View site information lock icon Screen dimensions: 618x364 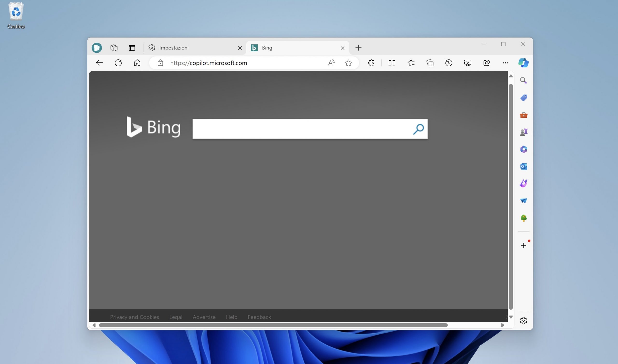click(x=160, y=63)
